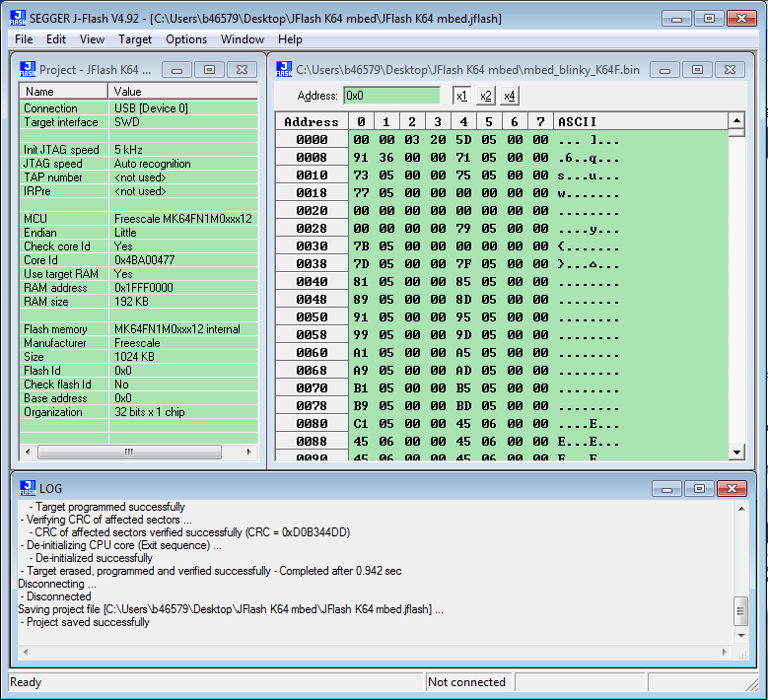
Task: Minimize the Project window
Action: [x=176, y=70]
